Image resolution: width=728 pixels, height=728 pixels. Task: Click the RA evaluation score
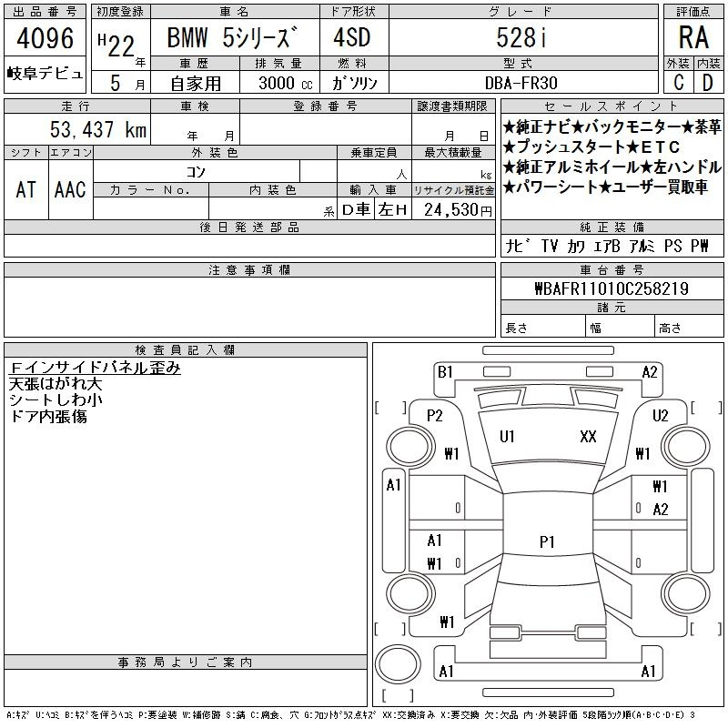tap(693, 39)
